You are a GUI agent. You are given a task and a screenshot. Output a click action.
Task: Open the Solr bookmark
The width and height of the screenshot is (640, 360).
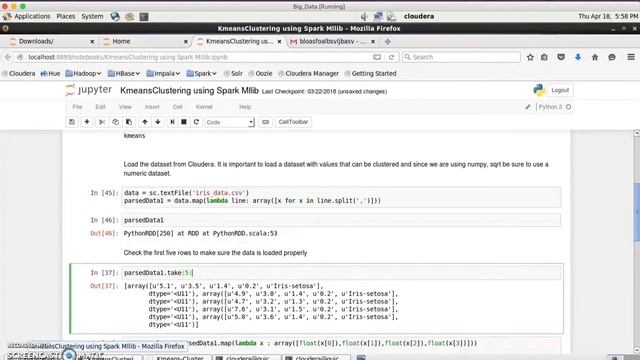tap(233, 73)
